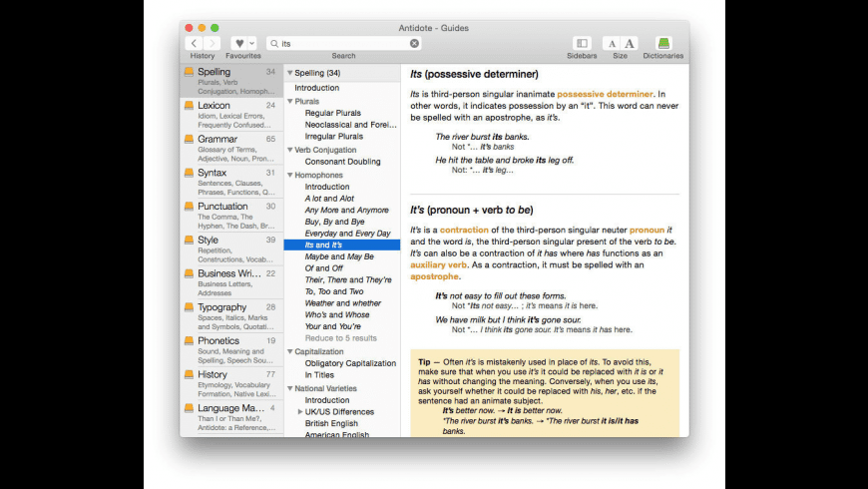Open the Dictionaries window
This screenshot has width=868, height=489.
pyautogui.click(x=663, y=43)
